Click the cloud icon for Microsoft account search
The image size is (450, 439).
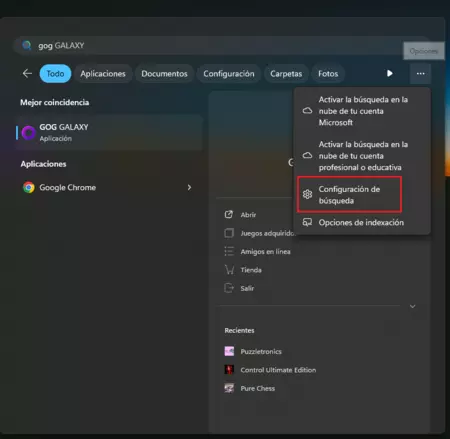pyautogui.click(x=307, y=111)
